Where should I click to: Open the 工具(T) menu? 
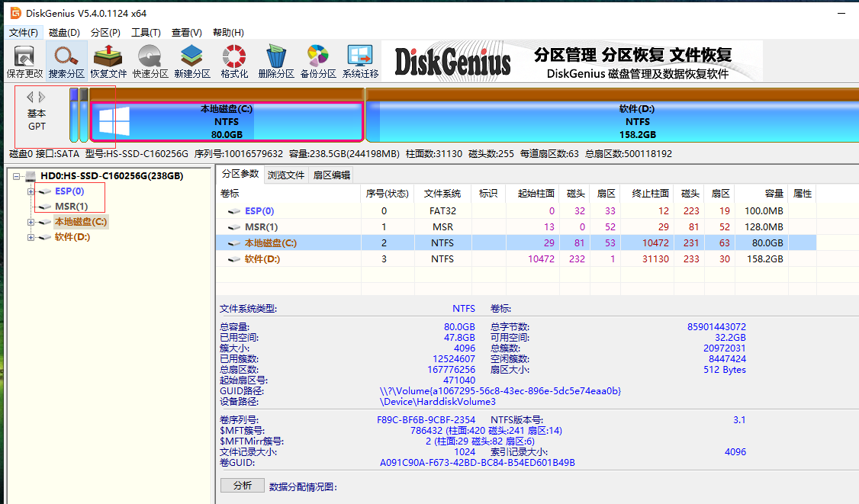tap(146, 33)
